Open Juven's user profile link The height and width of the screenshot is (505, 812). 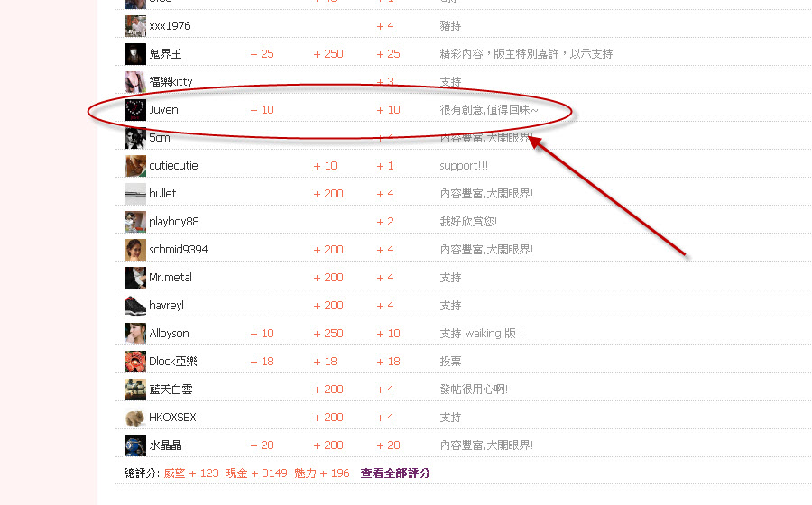click(163, 110)
